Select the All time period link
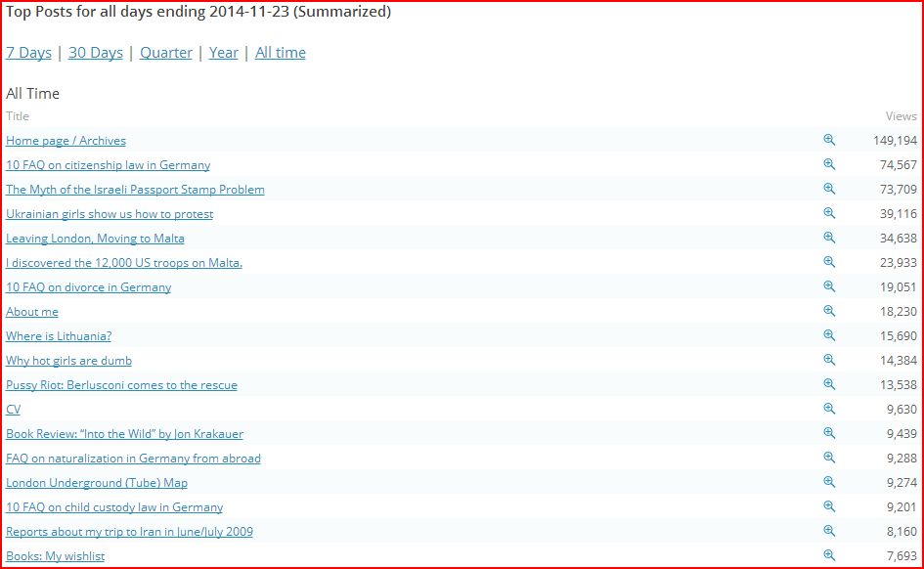This screenshot has width=924, height=569. [x=281, y=53]
